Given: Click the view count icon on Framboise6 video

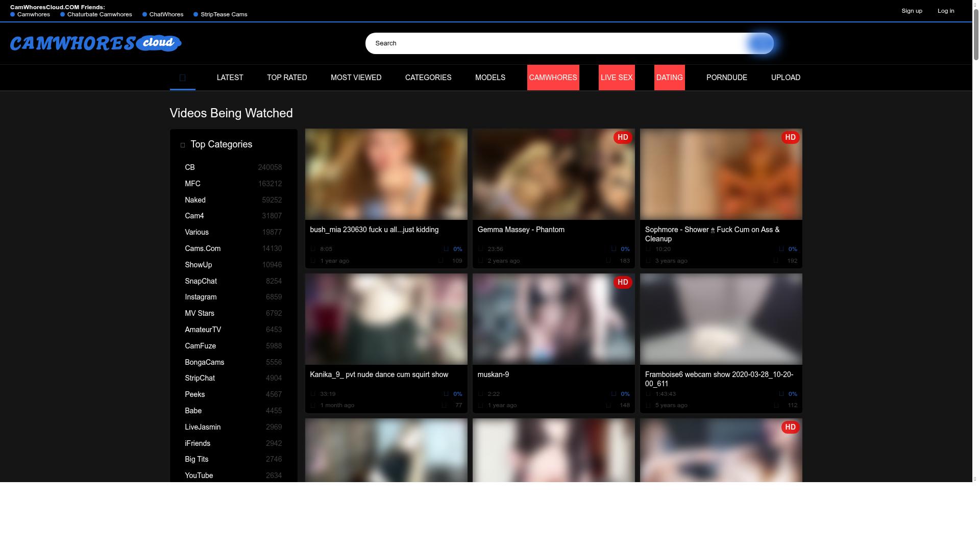Looking at the screenshot, I should point(776,406).
